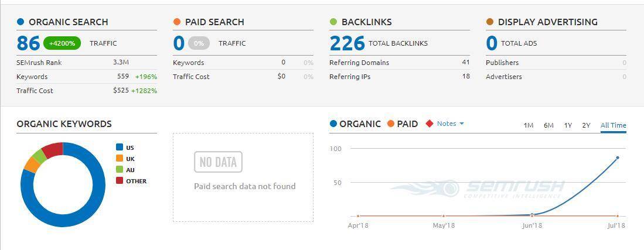Switch chart to 2Y range

(586, 125)
